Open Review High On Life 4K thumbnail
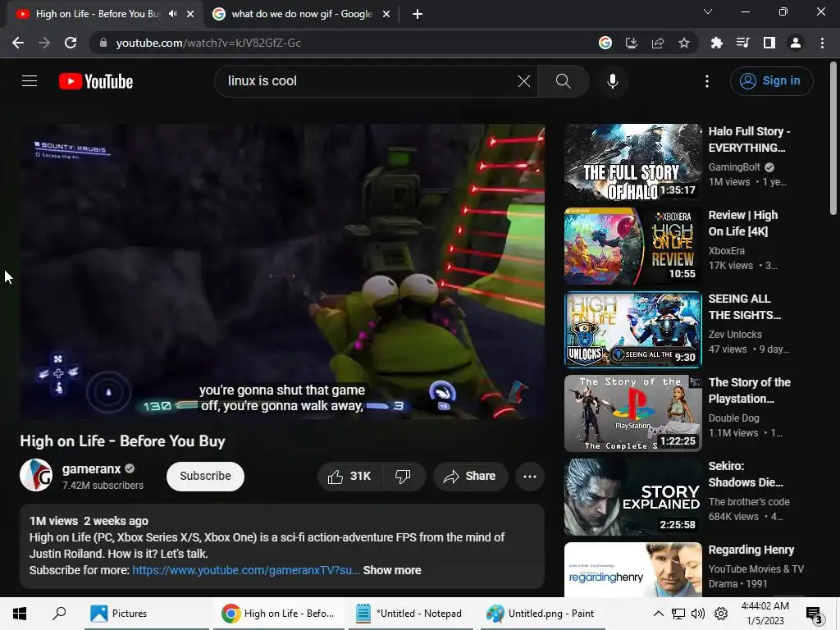This screenshot has width=840, height=630. (632, 246)
